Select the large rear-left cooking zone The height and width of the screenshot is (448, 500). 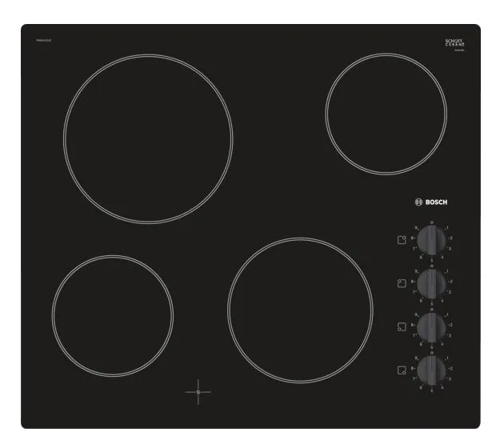point(148,139)
